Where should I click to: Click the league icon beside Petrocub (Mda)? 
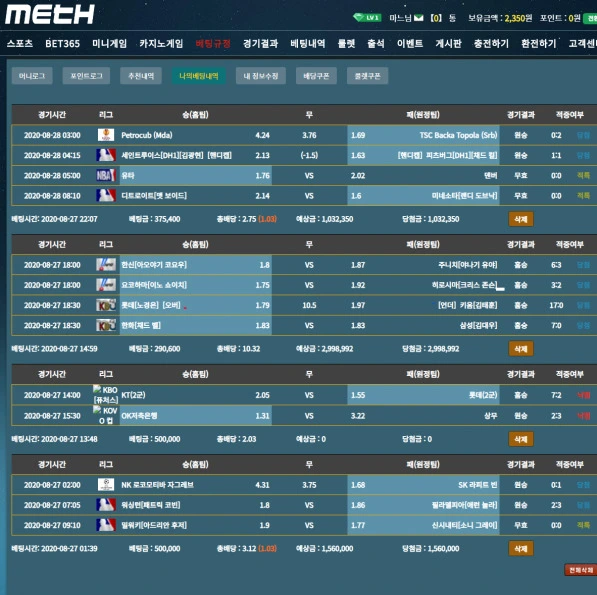[106, 135]
